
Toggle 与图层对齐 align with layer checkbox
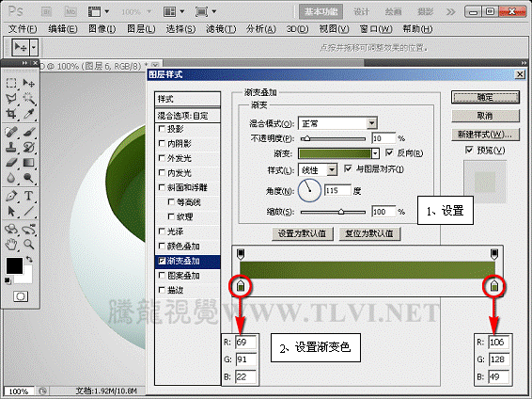(348, 168)
